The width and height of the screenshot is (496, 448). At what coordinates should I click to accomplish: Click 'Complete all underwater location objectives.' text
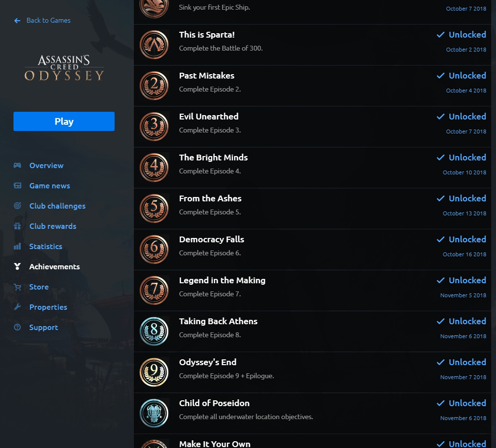[246, 417]
